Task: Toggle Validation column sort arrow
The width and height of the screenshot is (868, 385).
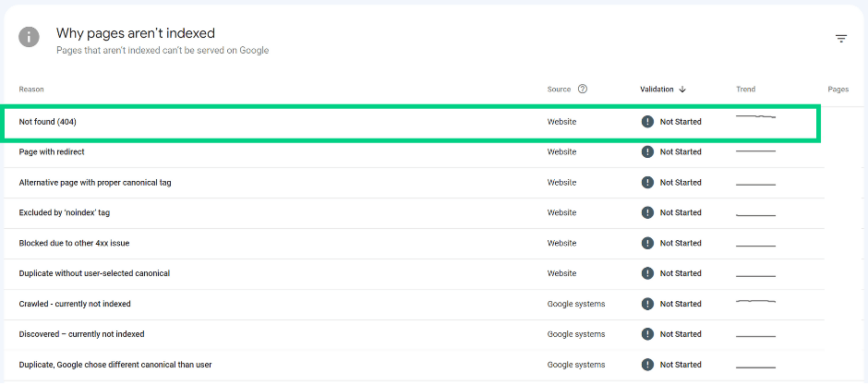Action: 682,89
